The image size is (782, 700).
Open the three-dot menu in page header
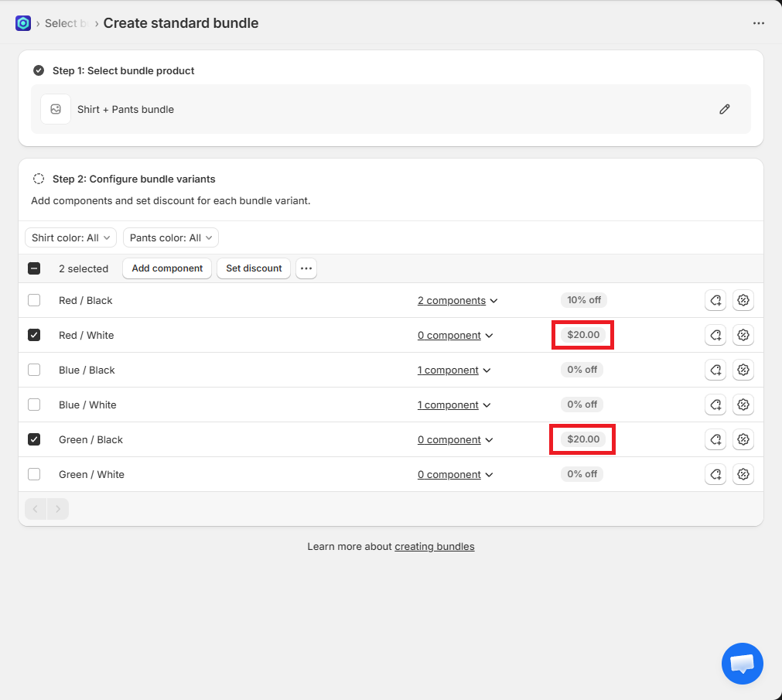[x=758, y=23]
